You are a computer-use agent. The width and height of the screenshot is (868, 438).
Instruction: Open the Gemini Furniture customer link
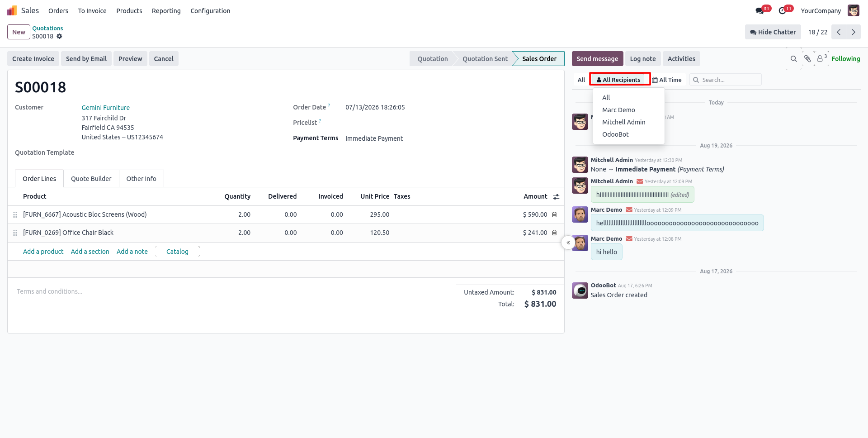[x=105, y=108]
